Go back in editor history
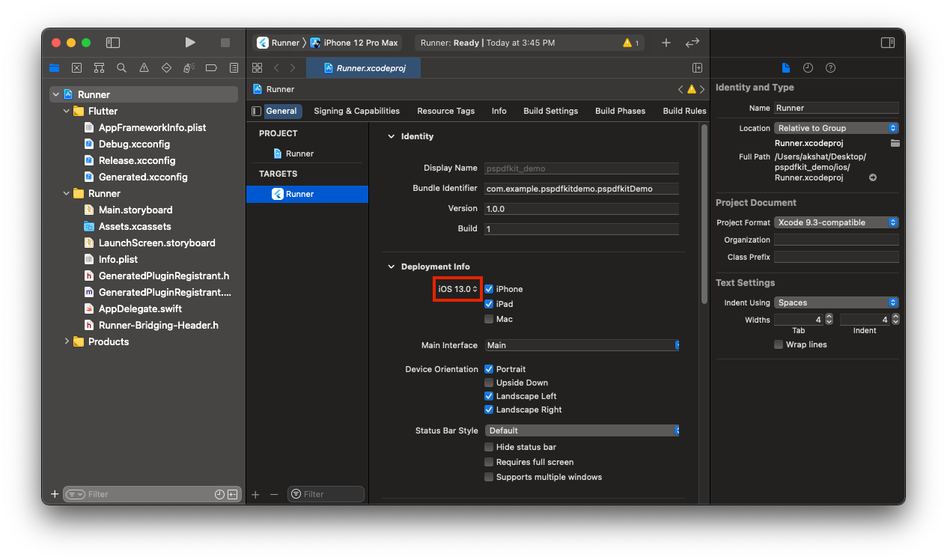 tap(276, 67)
